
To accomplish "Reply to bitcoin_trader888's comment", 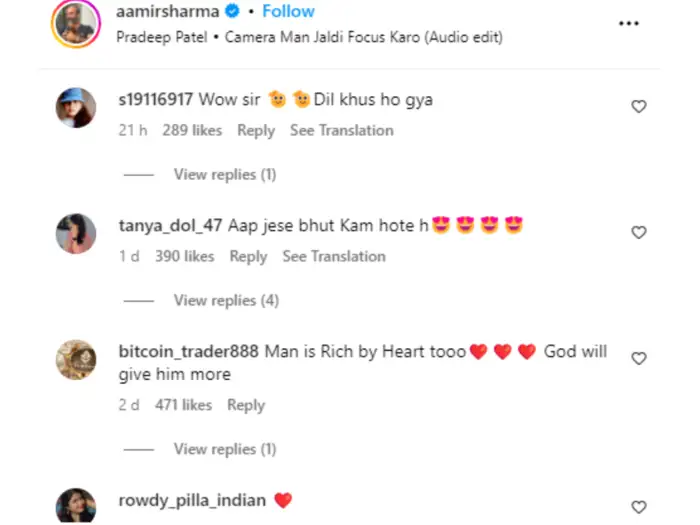I will [246, 405].
